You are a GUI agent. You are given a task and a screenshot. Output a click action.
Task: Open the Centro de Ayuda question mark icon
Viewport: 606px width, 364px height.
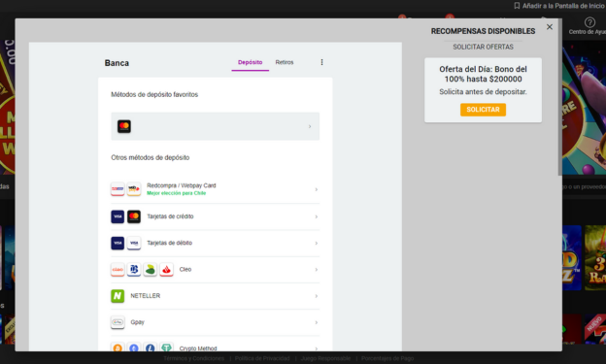[x=589, y=22]
